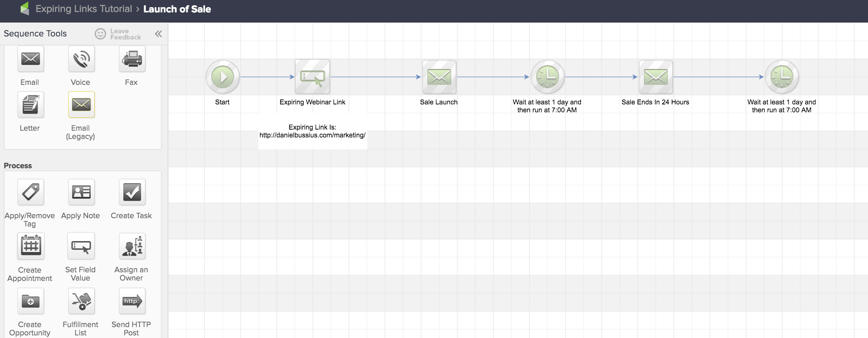Image resolution: width=868 pixels, height=338 pixels.
Task: Select the Voice tool
Action: pyautogui.click(x=81, y=59)
